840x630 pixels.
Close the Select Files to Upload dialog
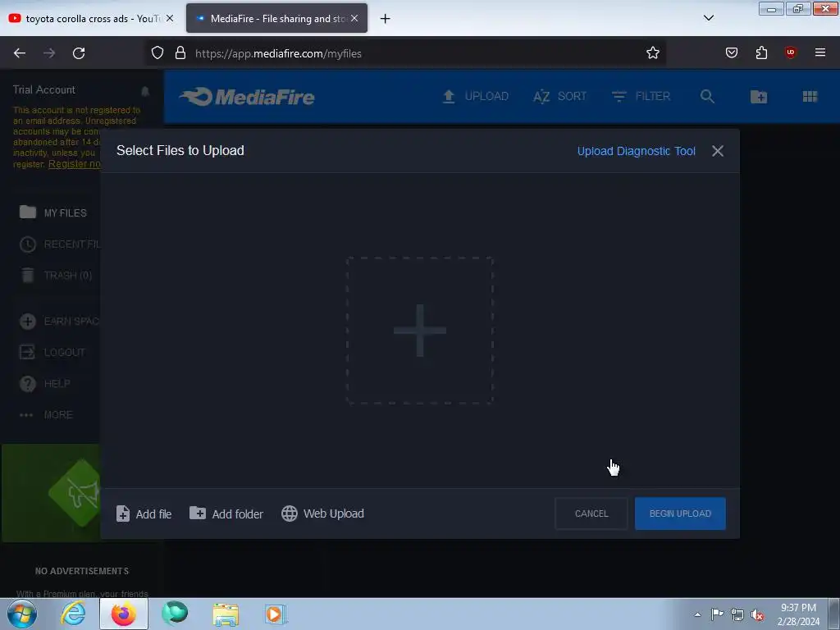[717, 151]
